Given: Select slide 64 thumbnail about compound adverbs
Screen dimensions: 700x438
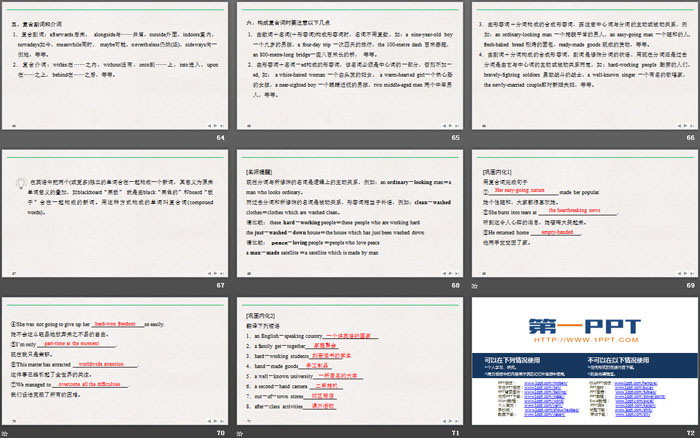Looking at the screenshot, I should click(x=115, y=66).
